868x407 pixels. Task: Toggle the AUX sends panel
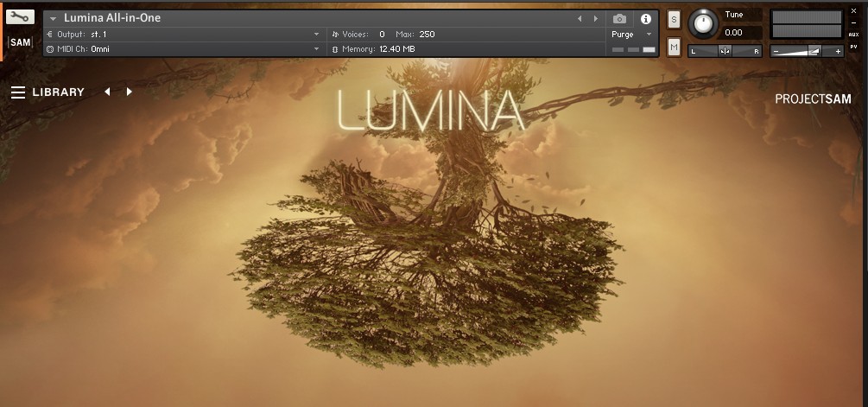pos(853,35)
